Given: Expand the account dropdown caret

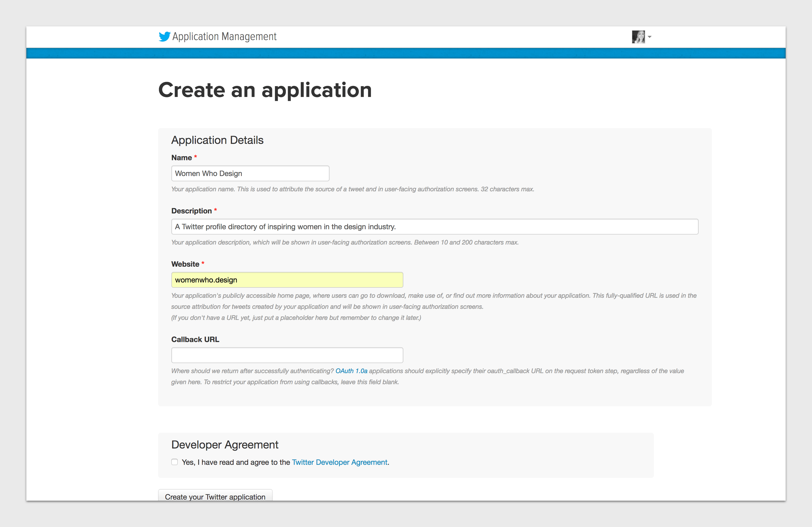Looking at the screenshot, I should point(650,37).
